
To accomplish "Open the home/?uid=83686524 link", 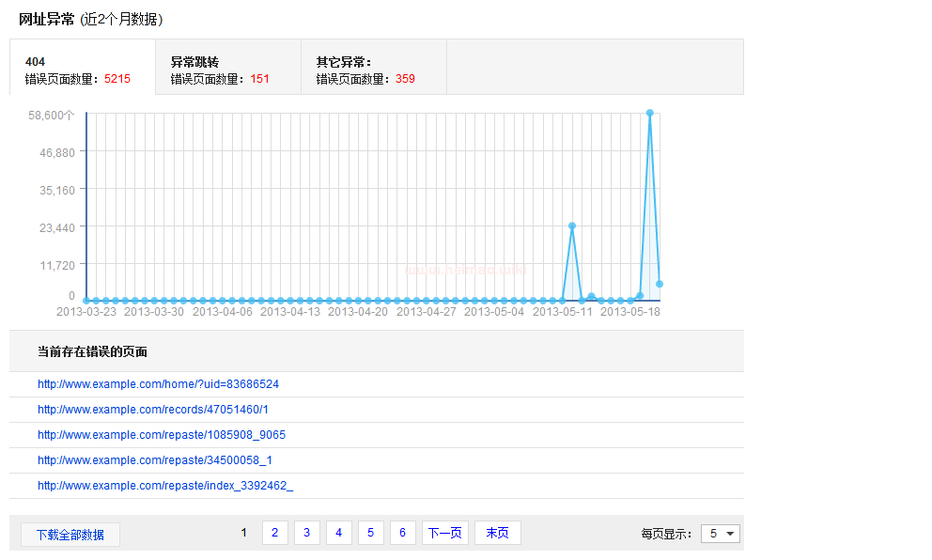I will point(158,384).
